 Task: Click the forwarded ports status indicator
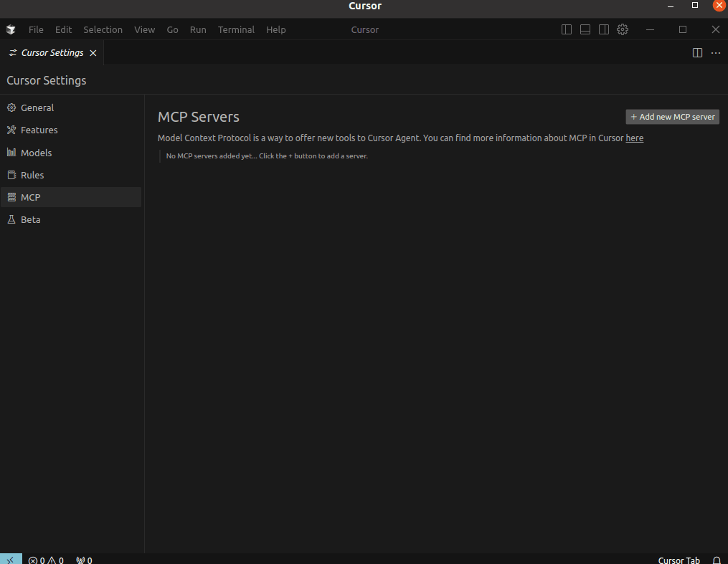tap(84, 560)
